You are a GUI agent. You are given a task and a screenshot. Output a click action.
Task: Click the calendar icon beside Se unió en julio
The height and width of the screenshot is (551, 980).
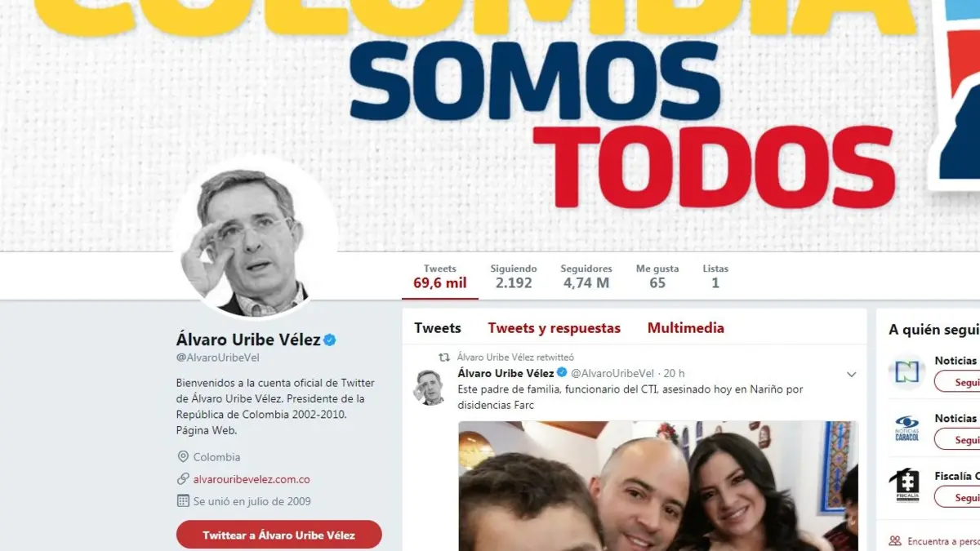pyautogui.click(x=183, y=501)
